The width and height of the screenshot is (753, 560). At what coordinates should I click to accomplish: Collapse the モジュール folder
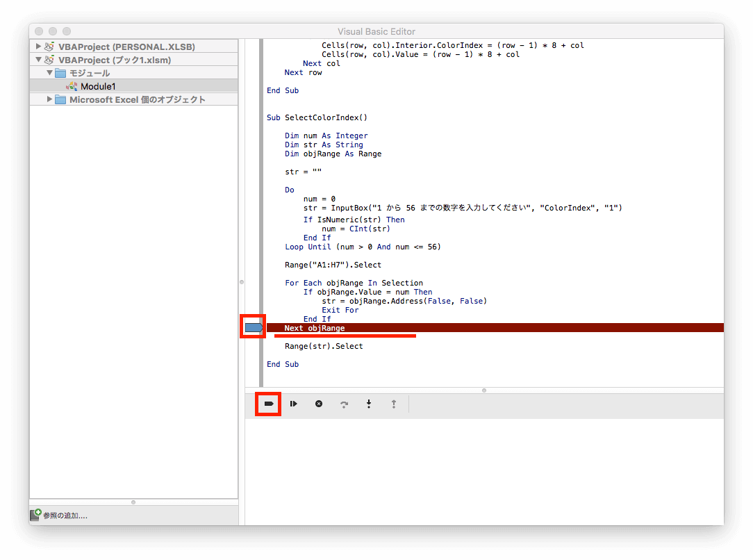[x=49, y=73]
